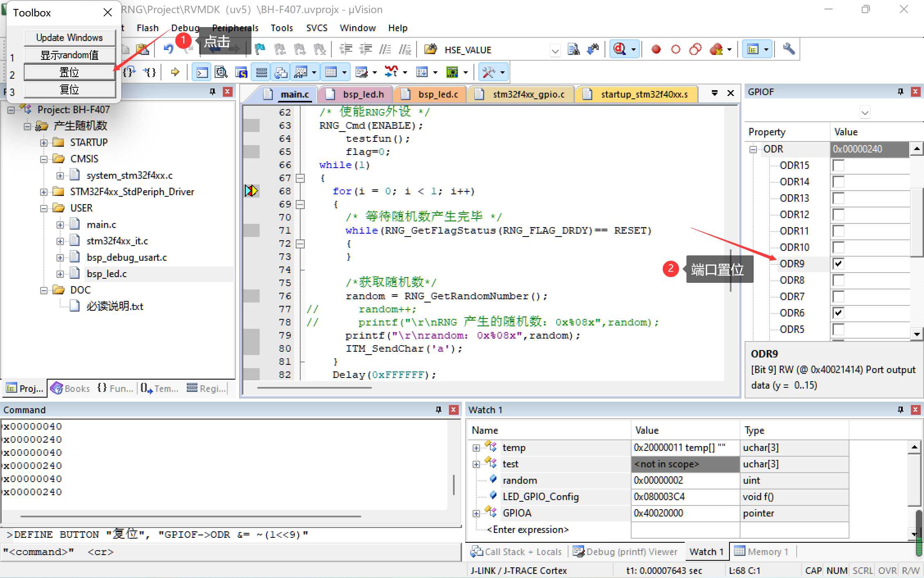The image size is (924, 578).
Task: Click the 复位 Toolbox button
Action: coord(69,89)
